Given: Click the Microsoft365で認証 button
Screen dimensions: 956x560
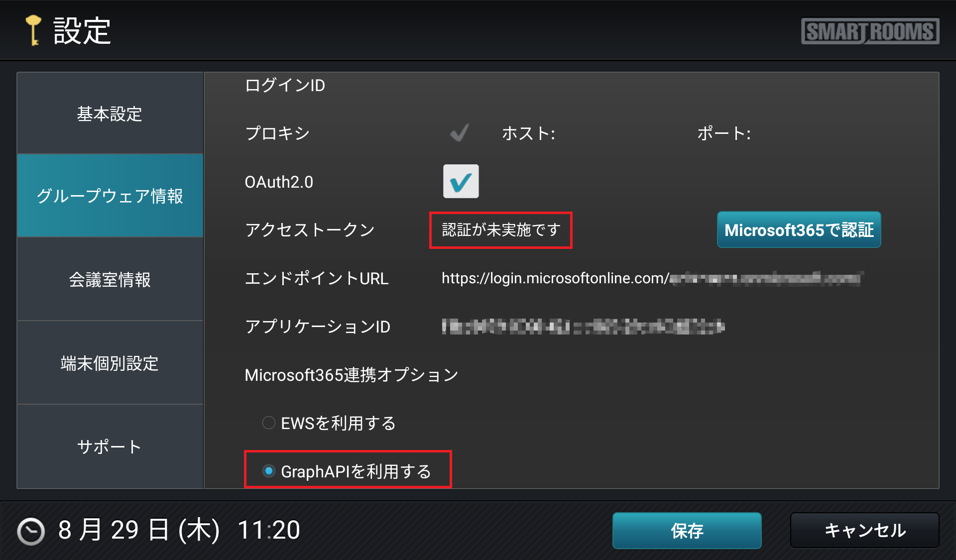Looking at the screenshot, I should pyautogui.click(x=799, y=229).
